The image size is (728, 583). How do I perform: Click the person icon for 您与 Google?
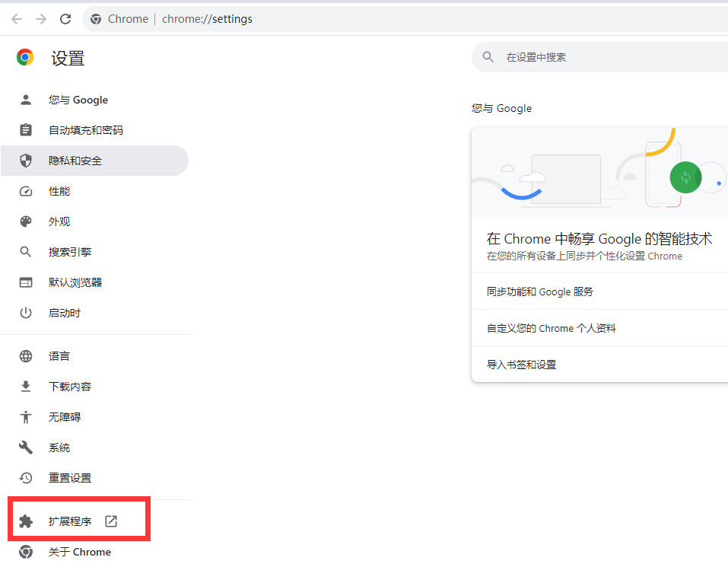26,100
